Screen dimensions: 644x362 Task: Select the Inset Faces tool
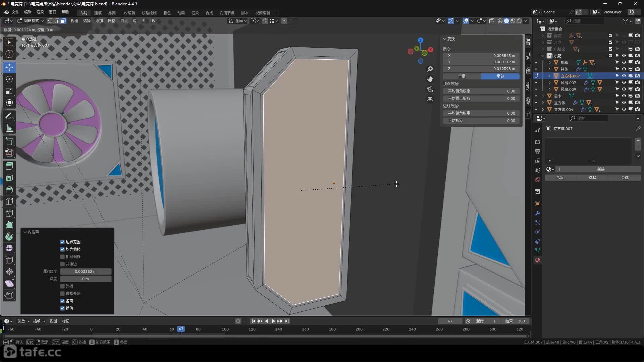point(9,178)
